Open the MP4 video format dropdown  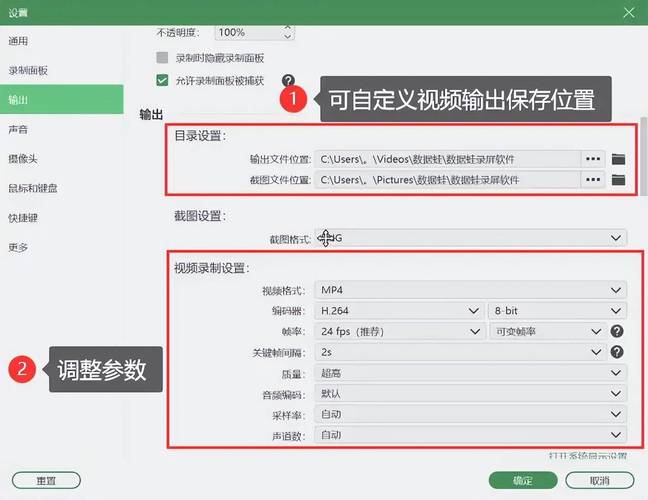(x=471, y=290)
